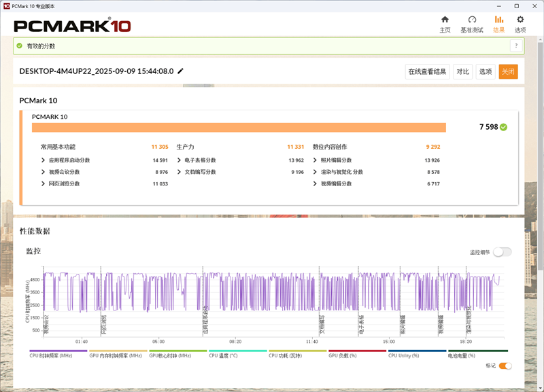Select CPU 功耗 (瓦特) legend item
The width and height of the screenshot is (544, 392).
pos(298,353)
